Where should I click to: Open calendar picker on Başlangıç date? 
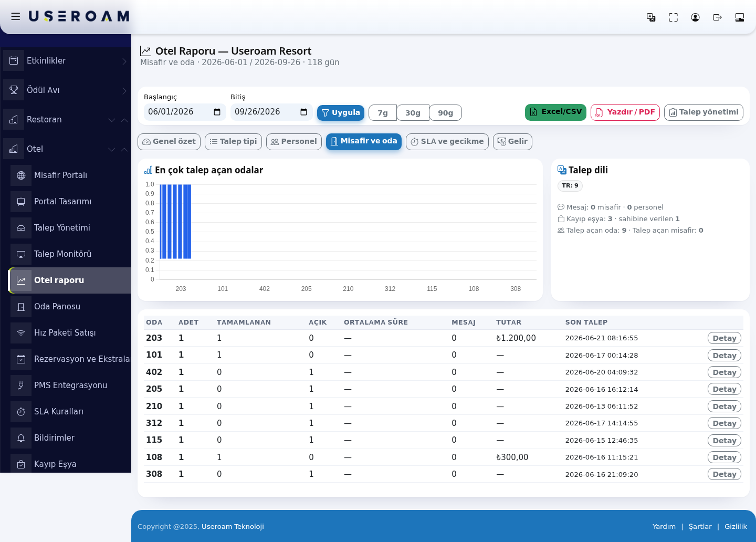coord(217,112)
